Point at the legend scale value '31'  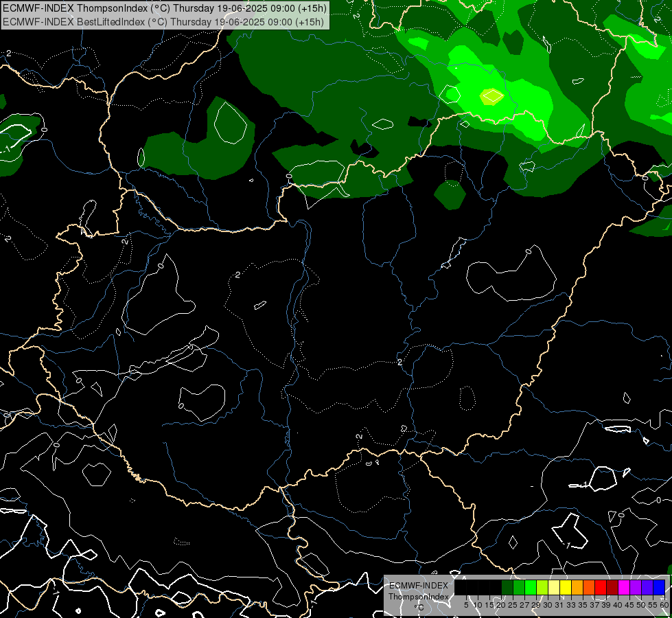[559, 605]
